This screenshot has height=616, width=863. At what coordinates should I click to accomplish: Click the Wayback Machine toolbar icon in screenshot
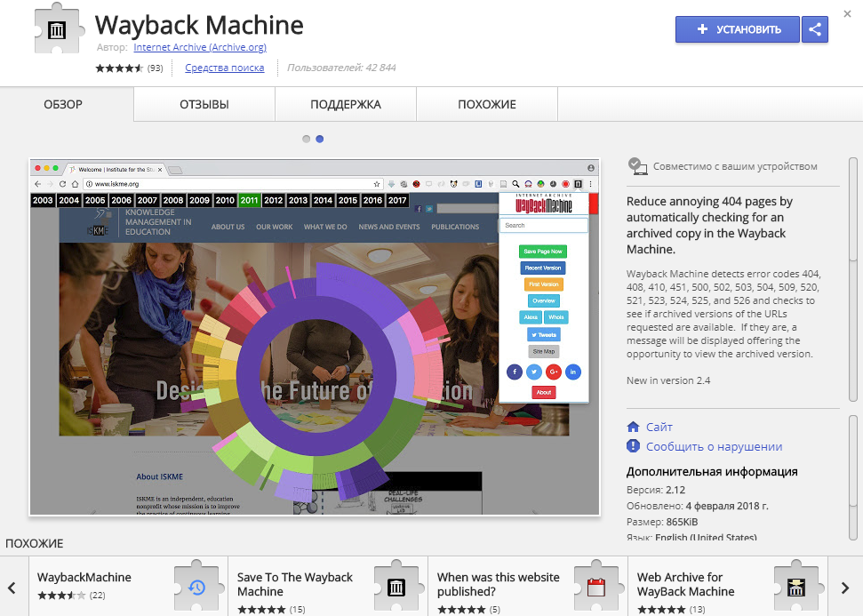click(x=578, y=184)
